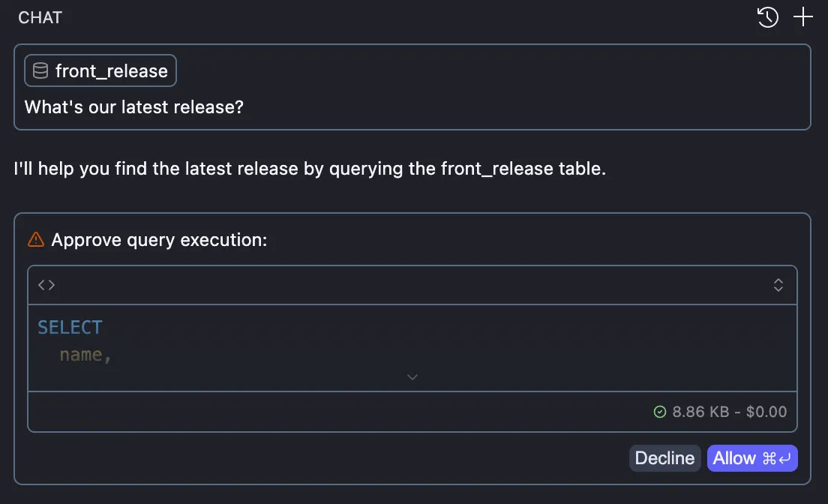Decline the query execution
The height and width of the screenshot is (504, 828).
point(664,458)
